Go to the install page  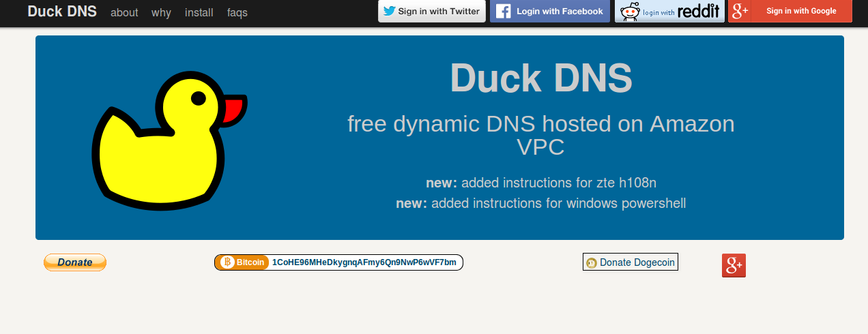pyautogui.click(x=199, y=12)
